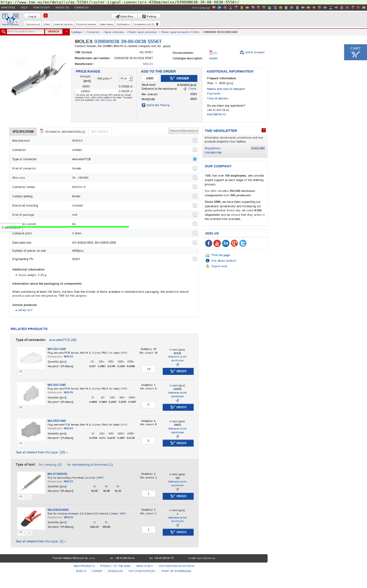Image resolution: width=367 pixels, height=588 pixels.
Task: Click the warehouse delivery icon for MX-5557-02R
Action: tap(177, 365)
